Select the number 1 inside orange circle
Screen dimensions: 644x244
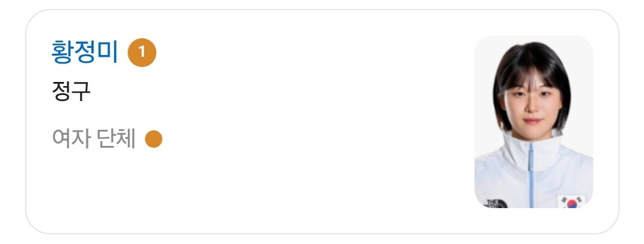(x=142, y=52)
